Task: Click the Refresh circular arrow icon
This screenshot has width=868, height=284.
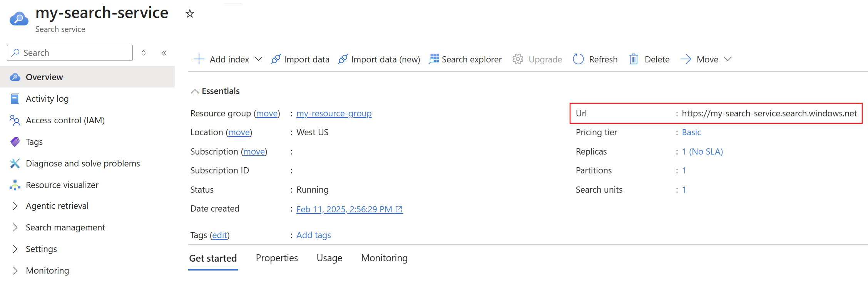Action: 579,59
